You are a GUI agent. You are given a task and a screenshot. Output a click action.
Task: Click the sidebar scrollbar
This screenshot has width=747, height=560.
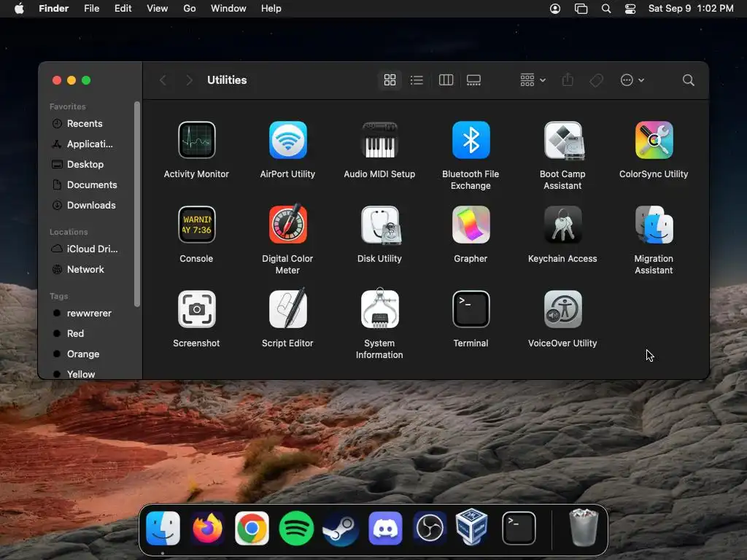137,204
